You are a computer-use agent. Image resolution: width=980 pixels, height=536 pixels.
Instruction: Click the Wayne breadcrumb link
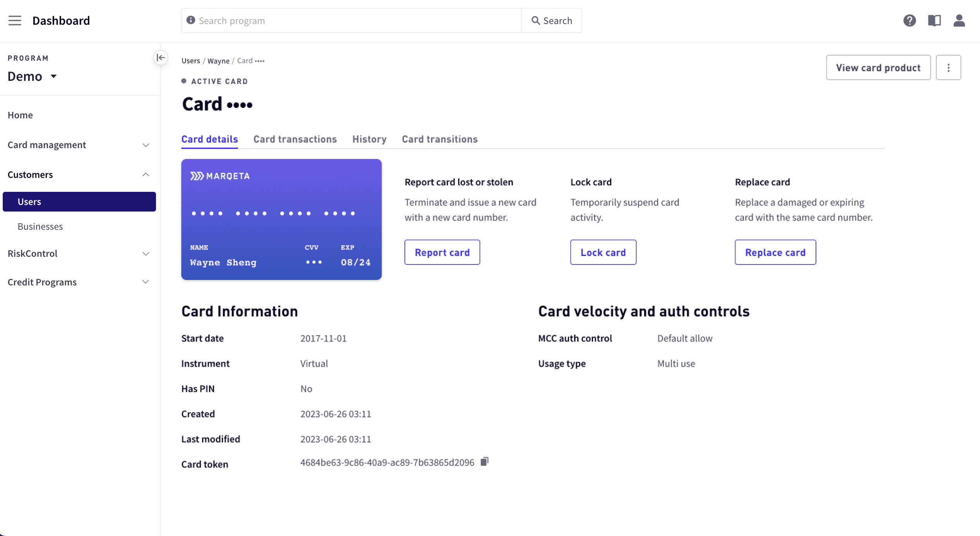[218, 61]
